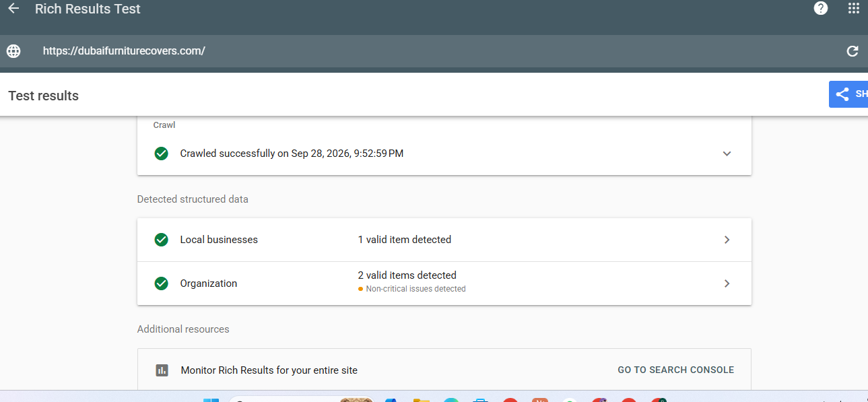
Task: Click the blue Share button
Action: (848, 94)
